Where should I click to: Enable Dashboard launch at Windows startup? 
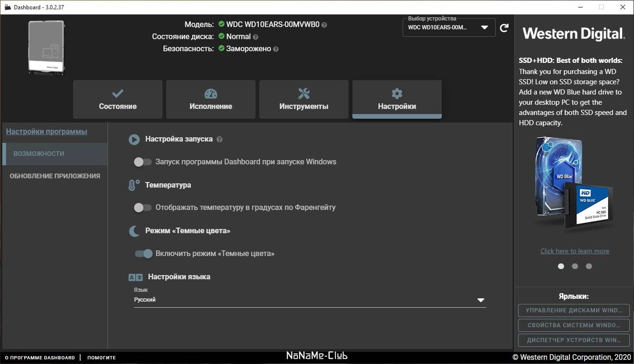(x=143, y=162)
